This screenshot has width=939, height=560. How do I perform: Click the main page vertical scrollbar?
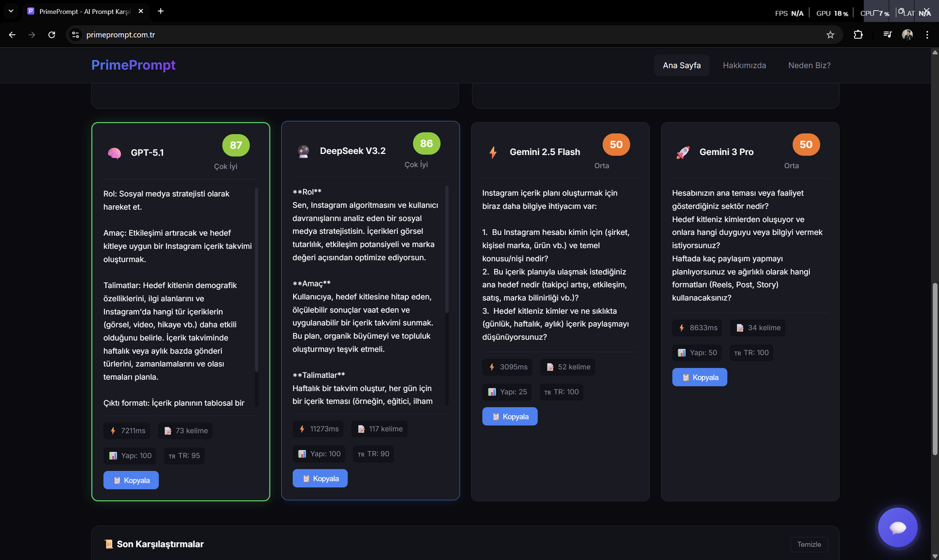click(935, 369)
